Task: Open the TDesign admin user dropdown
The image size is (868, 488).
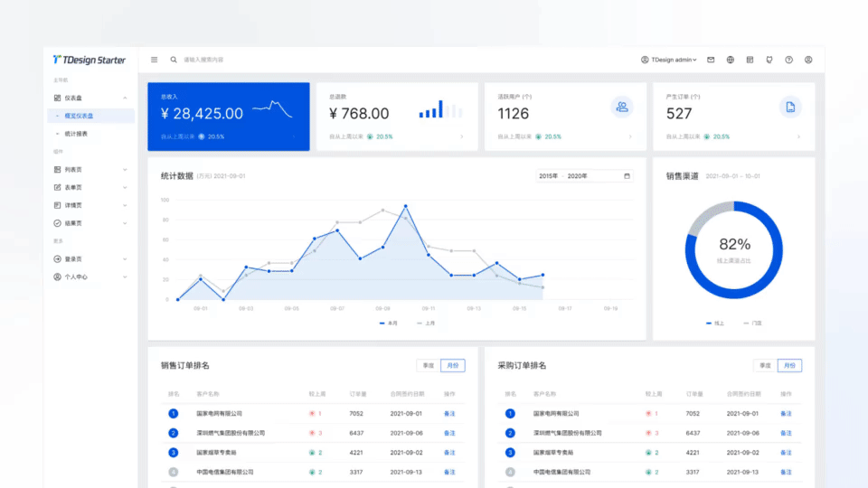Action: point(669,60)
